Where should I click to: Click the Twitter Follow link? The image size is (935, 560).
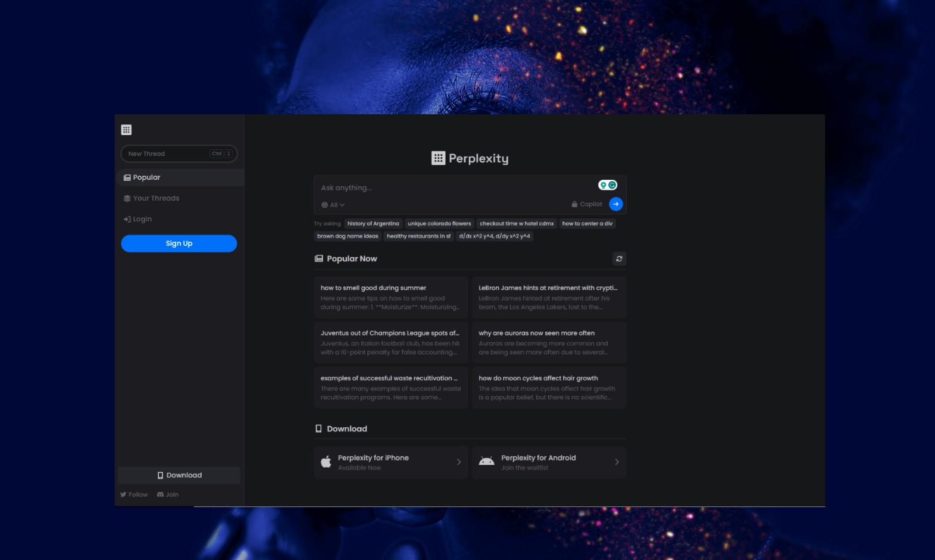point(134,495)
